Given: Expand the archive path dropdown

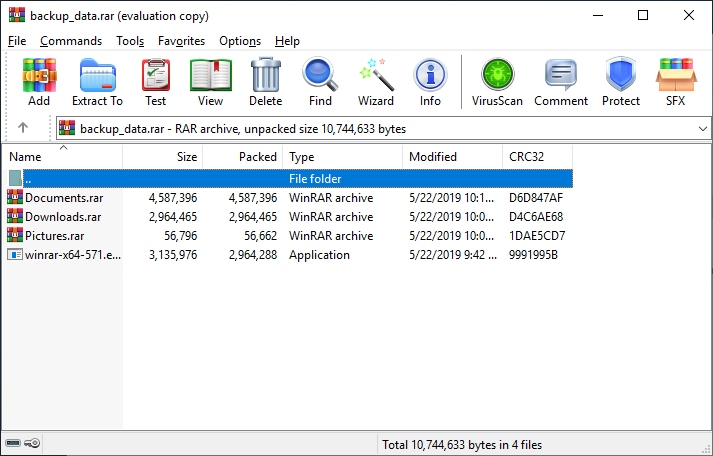Looking at the screenshot, I should click(x=701, y=128).
